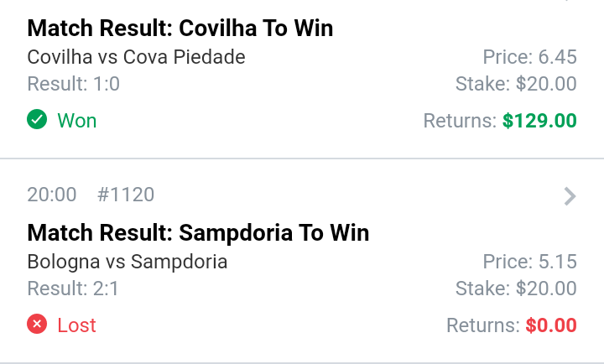The height and width of the screenshot is (364, 604).
Task: Select the Covilha vs Cova Piedade fixture
Action: tap(136, 57)
